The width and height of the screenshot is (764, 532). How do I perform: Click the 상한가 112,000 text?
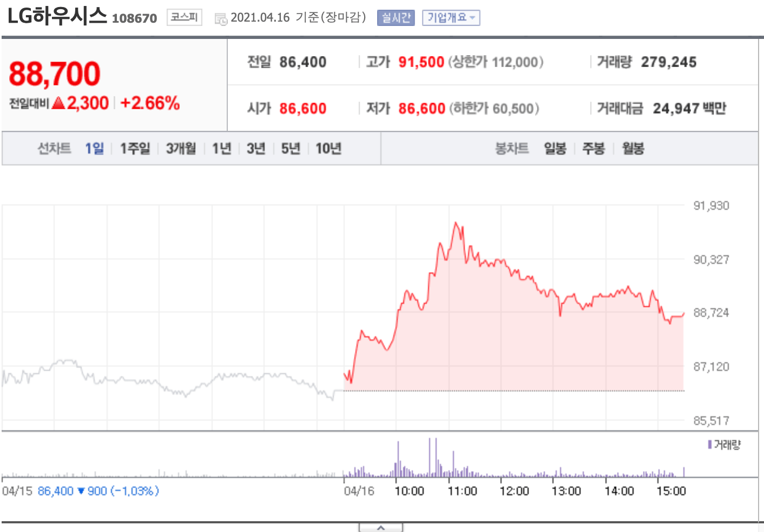point(496,62)
